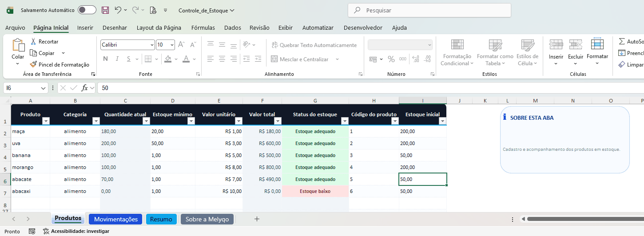Click the decrease indent icon
The width and height of the screenshot is (644, 236).
tap(246, 59)
